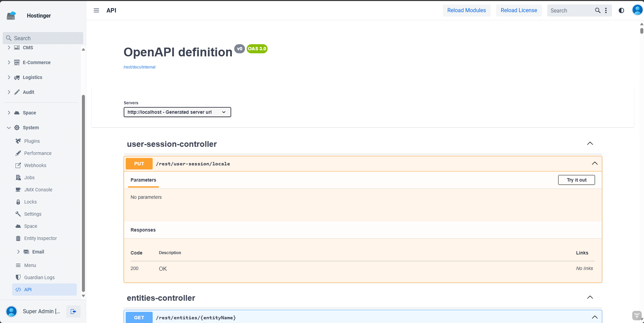
Task: Click the Super Admin profile avatar
Action: [11, 311]
